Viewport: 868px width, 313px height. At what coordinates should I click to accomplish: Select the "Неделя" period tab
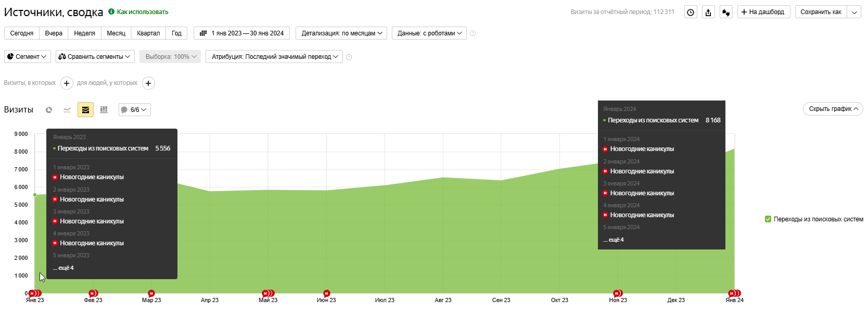84,33
